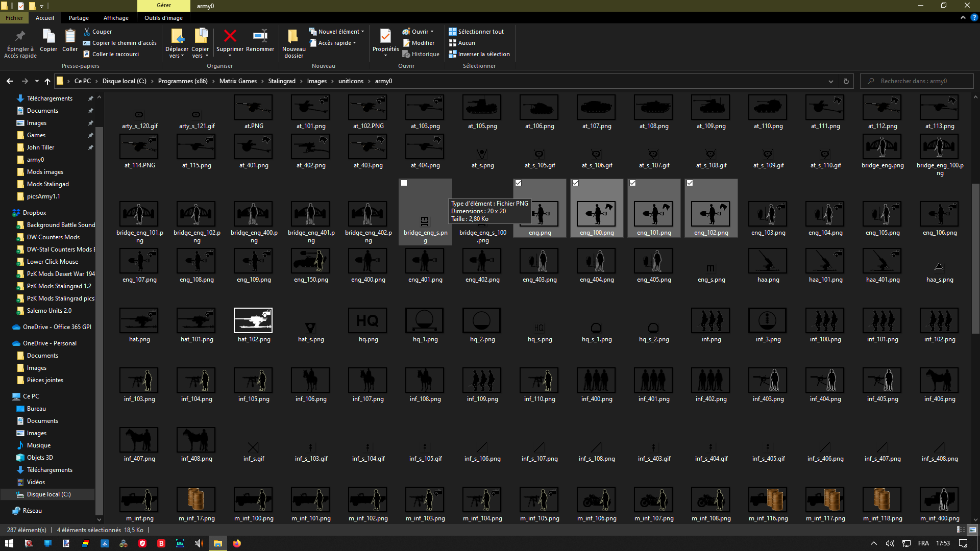980x551 pixels.
Task: Click the red Supprimer delete icon
Action: coord(230,36)
